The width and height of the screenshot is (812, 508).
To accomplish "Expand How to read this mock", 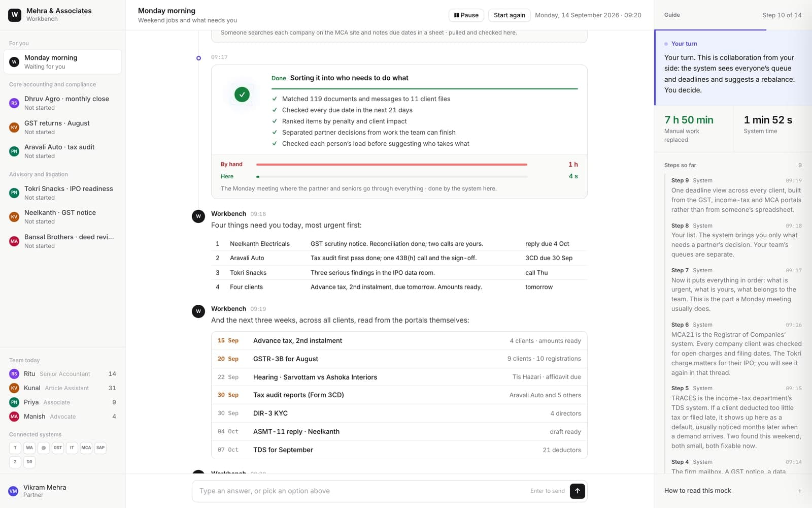I will coord(733,491).
